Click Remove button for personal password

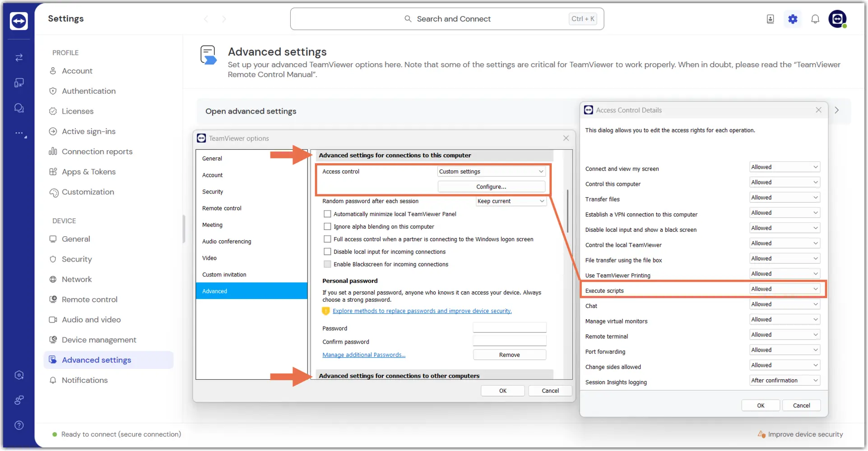click(x=510, y=355)
